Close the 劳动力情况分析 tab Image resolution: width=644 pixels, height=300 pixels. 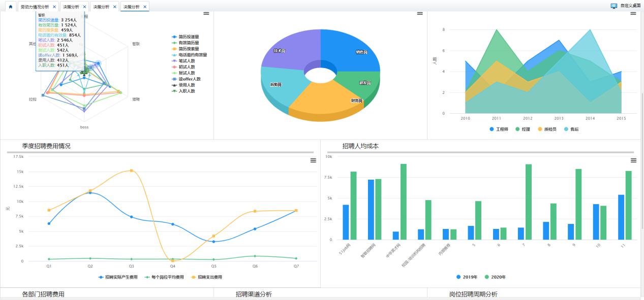[x=54, y=7]
